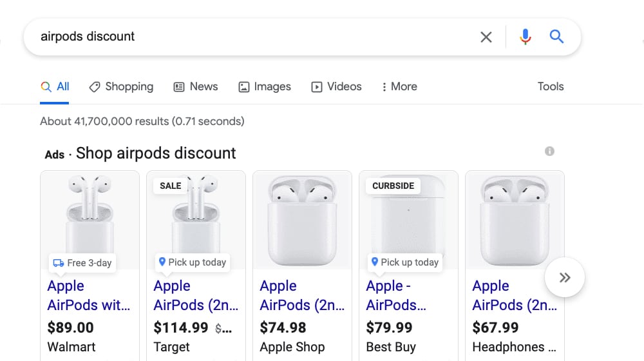This screenshot has width=644, height=361.
Task: Open the ads info icon
Action: click(x=549, y=151)
